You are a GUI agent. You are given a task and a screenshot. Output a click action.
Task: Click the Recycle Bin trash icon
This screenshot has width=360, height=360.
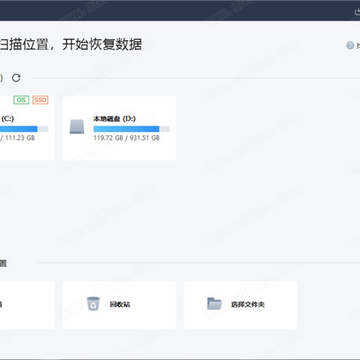[93, 304]
